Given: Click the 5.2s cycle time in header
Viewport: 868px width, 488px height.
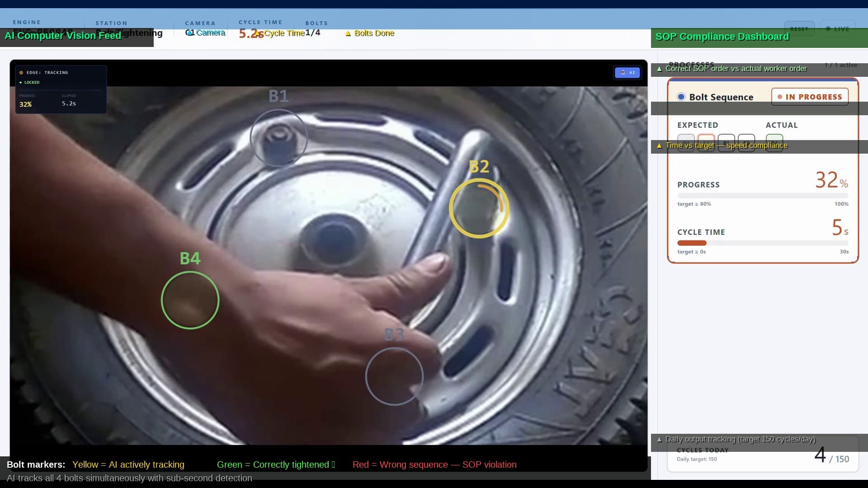Looking at the screenshot, I should click(x=251, y=33).
